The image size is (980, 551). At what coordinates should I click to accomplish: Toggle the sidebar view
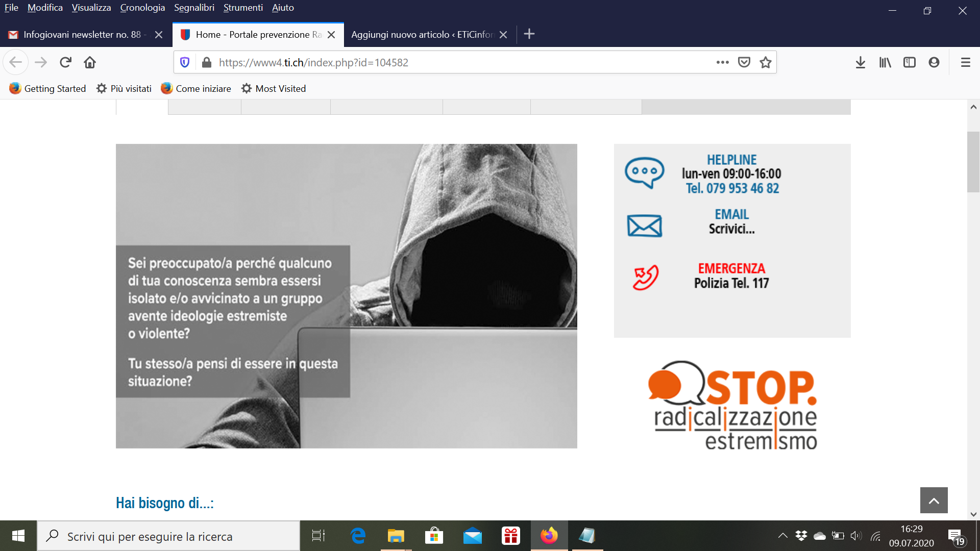click(x=910, y=62)
